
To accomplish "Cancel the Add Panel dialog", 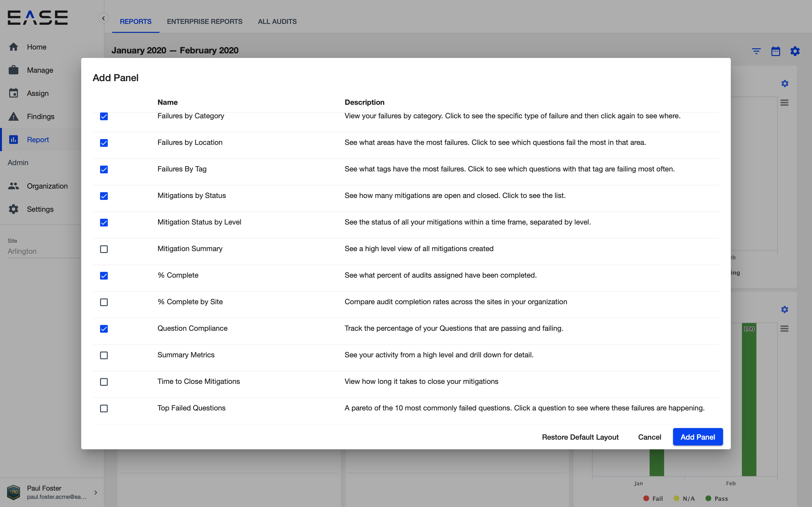I will 649,437.
